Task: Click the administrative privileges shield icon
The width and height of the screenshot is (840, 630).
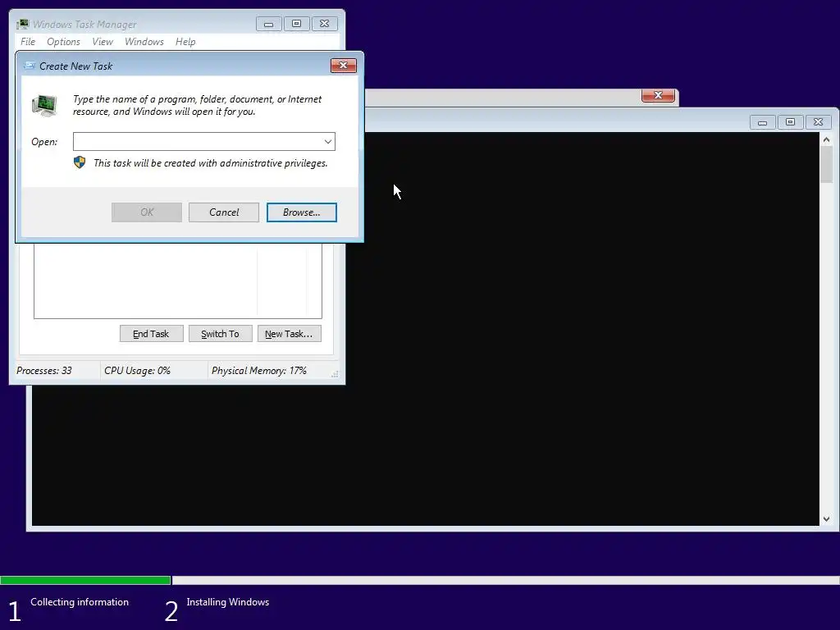Action: 80,162
